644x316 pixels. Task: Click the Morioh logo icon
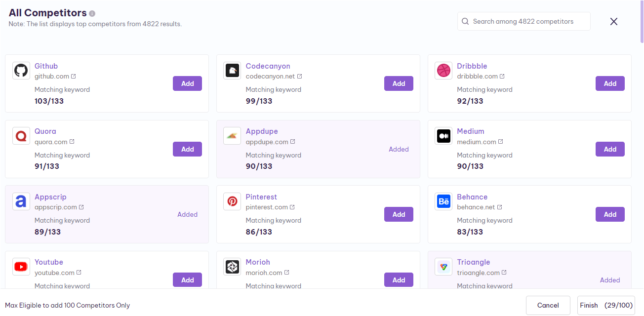[x=232, y=267]
